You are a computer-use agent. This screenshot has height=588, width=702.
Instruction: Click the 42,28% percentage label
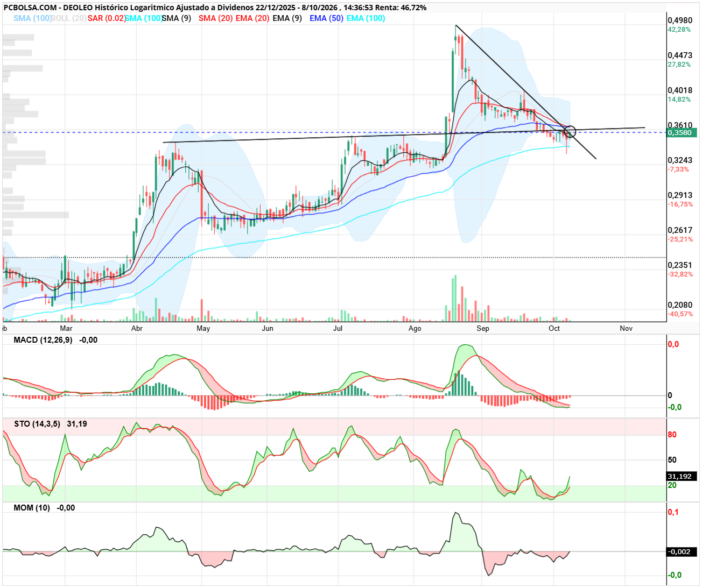679,30
